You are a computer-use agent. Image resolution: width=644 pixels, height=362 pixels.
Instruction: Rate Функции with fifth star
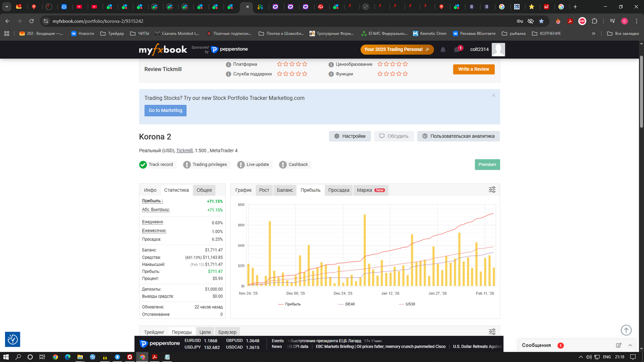click(x=405, y=74)
